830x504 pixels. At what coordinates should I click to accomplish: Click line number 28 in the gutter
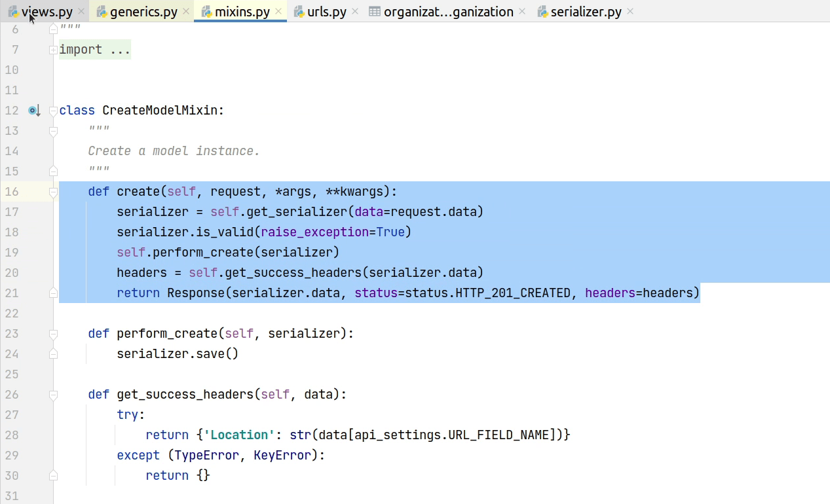click(12, 435)
